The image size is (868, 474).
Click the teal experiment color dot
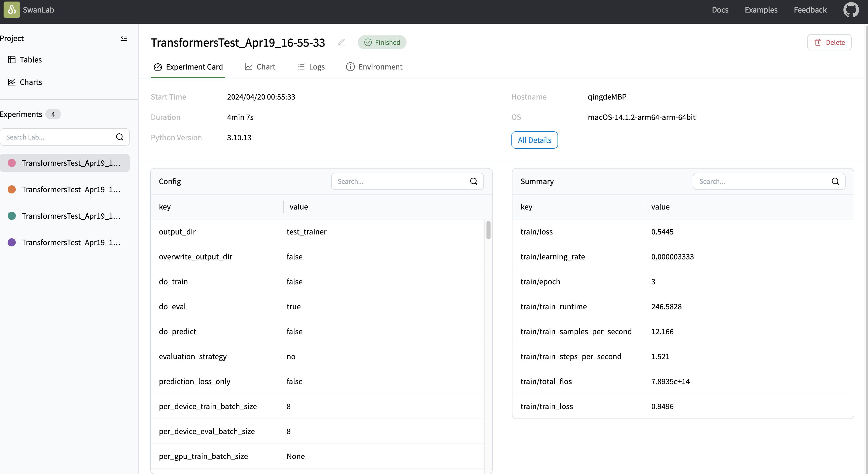pos(12,216)
